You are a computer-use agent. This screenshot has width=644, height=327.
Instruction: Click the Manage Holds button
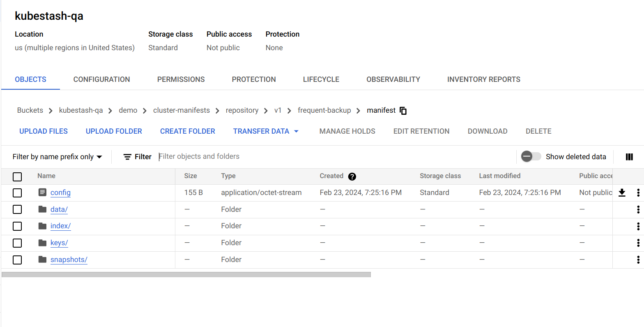(347, 131)
